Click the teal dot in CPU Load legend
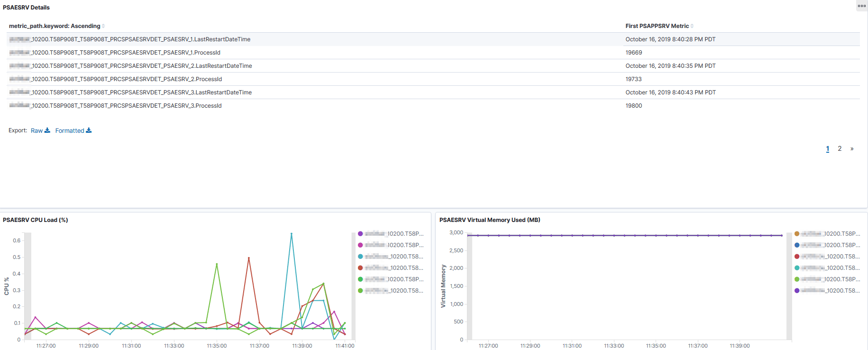 360,257
